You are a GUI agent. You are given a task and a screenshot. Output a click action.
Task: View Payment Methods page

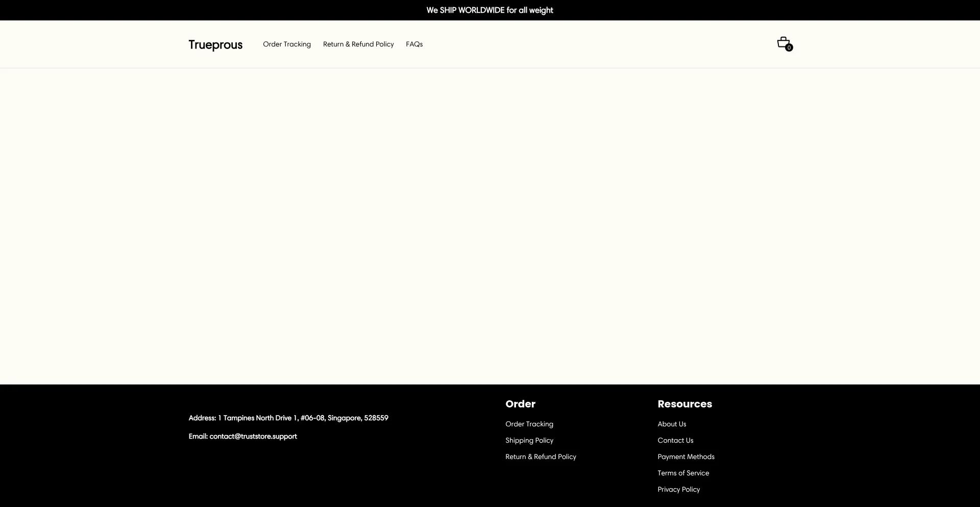pos(686,457)
